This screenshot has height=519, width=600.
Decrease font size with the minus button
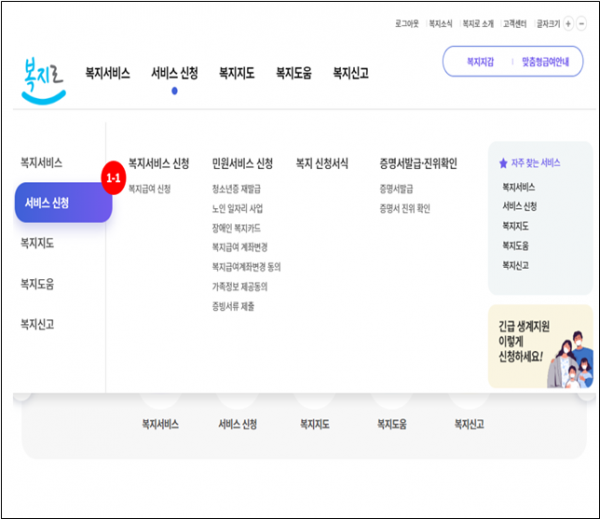583,23
